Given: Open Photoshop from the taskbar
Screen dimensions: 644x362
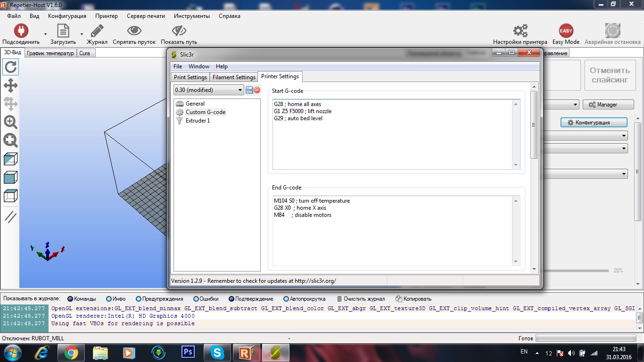Looking at the screenshot, I should tap(188, 352).
